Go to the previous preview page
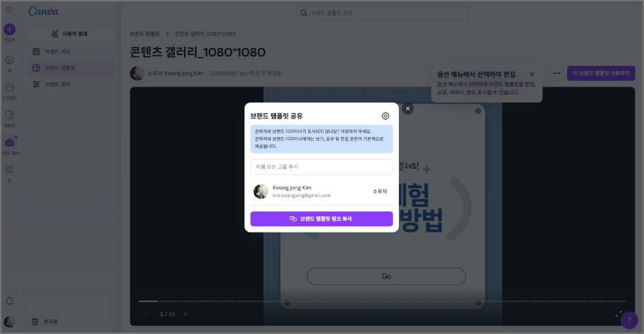The image size is (644, 334). (x=147, y=314)
